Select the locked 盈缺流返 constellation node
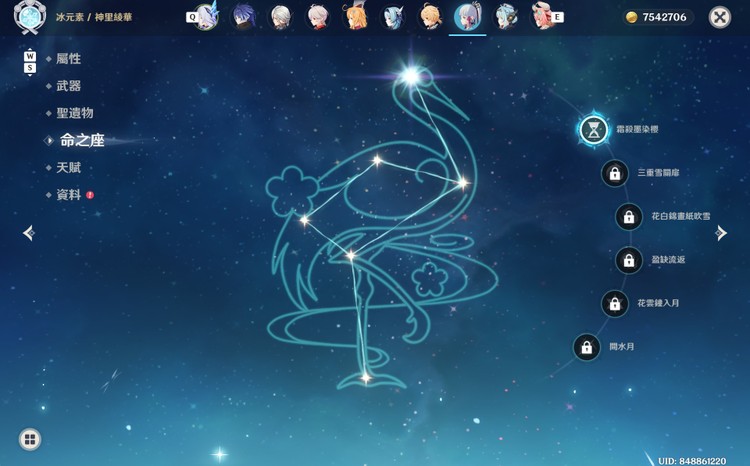The width and height of the screenshot is (750, 466). pos(629,260)
